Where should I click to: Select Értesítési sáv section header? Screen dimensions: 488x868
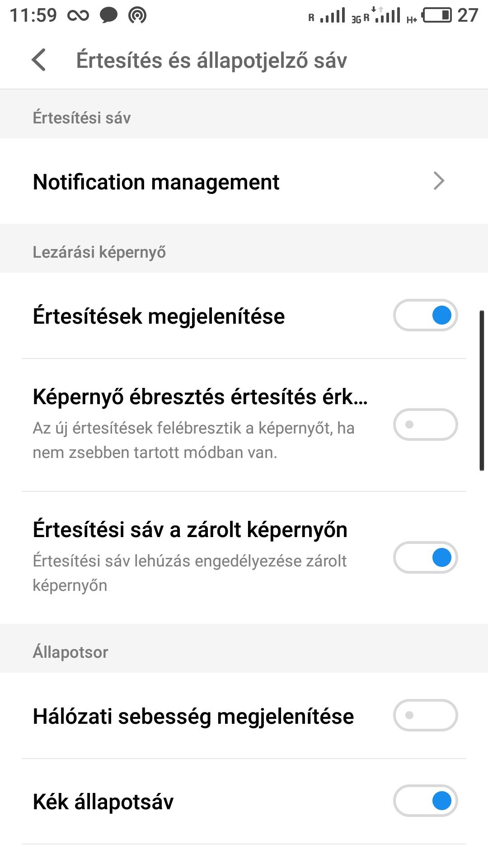coord(82,118)
